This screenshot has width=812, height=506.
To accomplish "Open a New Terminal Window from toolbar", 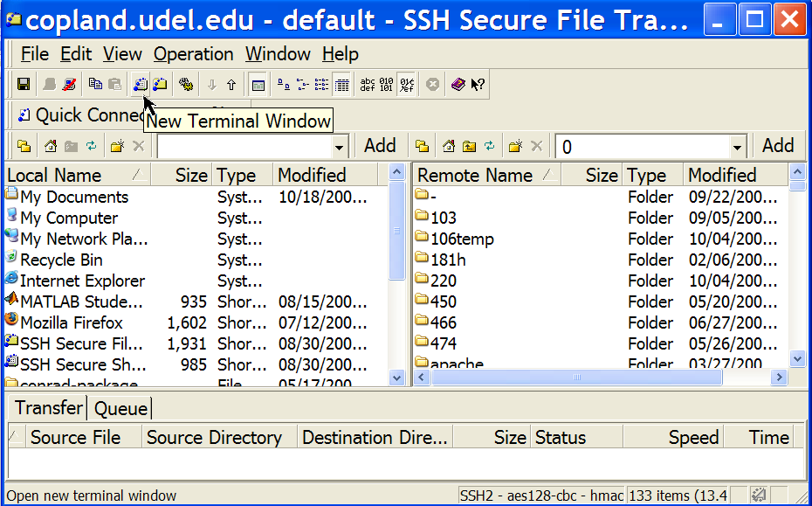I will coord(141,85).
